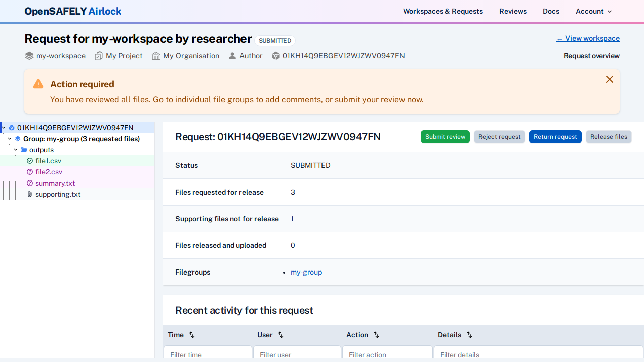Click the outputs folder icon

pos(24,150)
